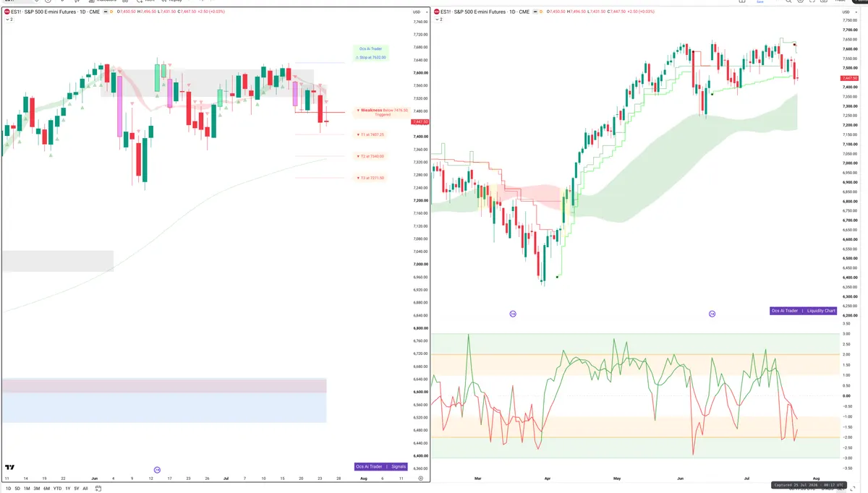Click the left chart symbol title ES1! S&P 500
The height and width of the screenshot is (493, 868).
coord(55,12)
